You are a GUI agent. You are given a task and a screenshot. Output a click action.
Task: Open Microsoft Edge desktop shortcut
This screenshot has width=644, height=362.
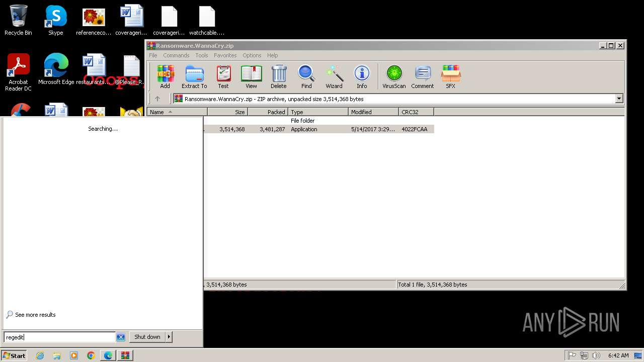point(56,70)
